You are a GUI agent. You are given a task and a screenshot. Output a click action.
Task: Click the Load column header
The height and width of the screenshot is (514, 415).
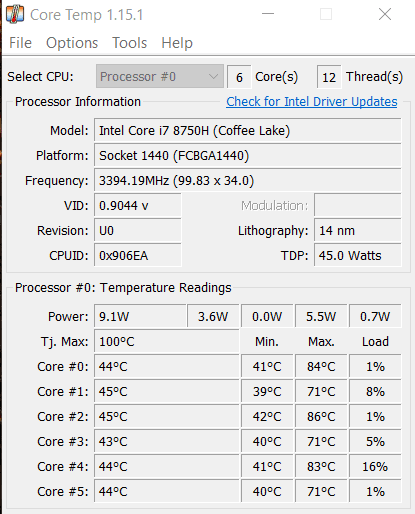click(x=375, y=342)
